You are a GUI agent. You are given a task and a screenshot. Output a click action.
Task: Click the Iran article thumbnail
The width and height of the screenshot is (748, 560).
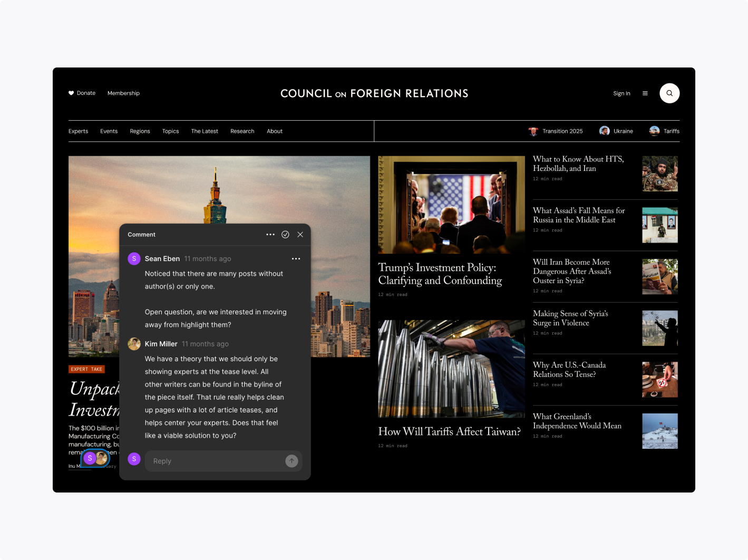coord(660,276)
